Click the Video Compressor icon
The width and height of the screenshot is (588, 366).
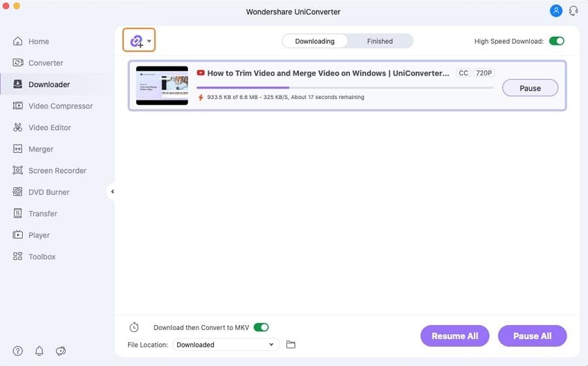point(17,106)
